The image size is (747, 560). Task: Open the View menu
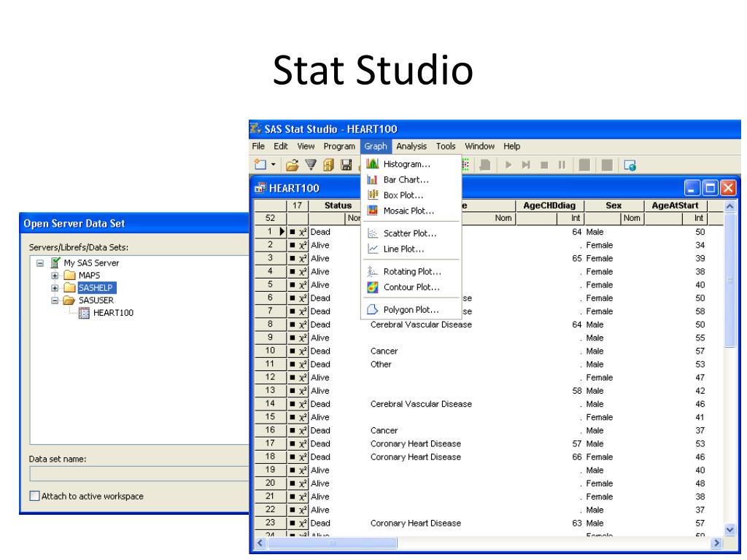click(306, 146)
